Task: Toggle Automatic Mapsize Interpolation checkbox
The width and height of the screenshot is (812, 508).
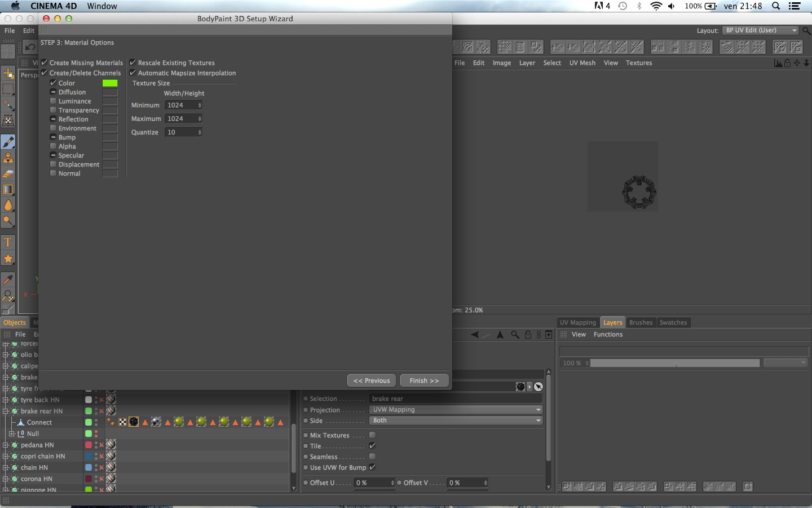Action: pyautogui.click(x=133, y=73)
